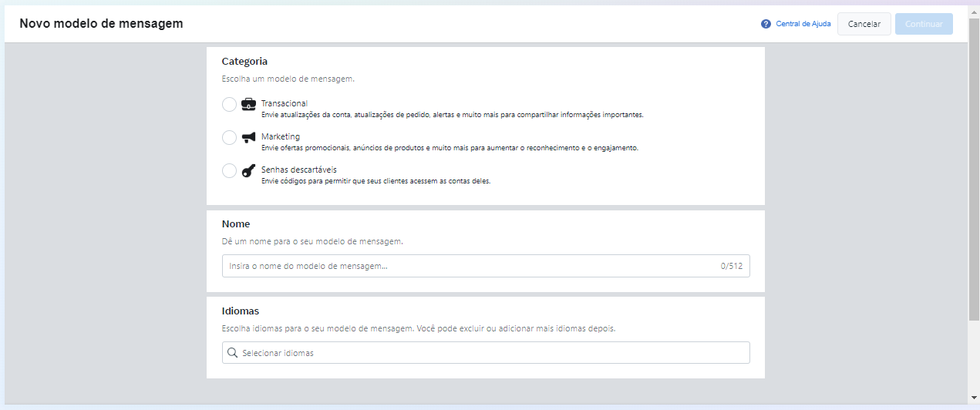980x410 pixels.
Task: Click the text 'Escolha um modelo de mensagem.'
Action: point(288,79)
